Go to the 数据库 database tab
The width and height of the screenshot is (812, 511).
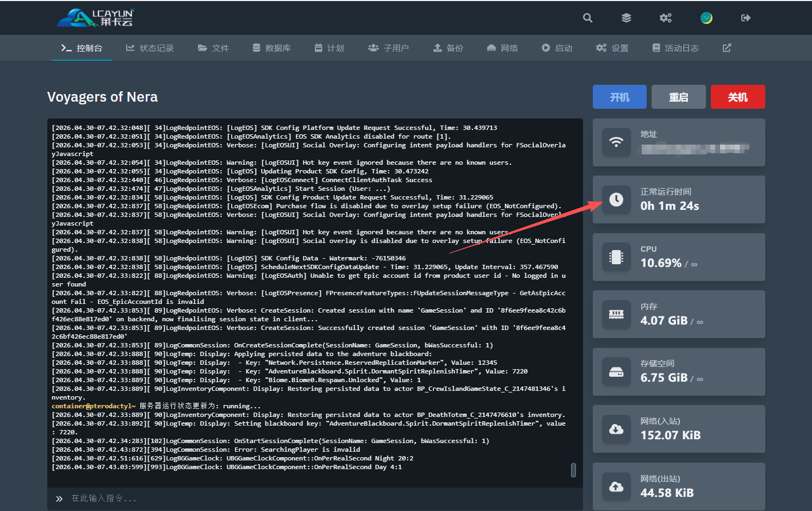[271, 48]
